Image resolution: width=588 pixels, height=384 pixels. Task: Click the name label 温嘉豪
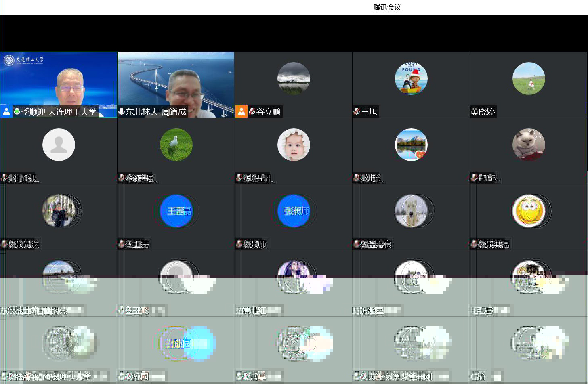pyautogui.click(x=380, y=244)
